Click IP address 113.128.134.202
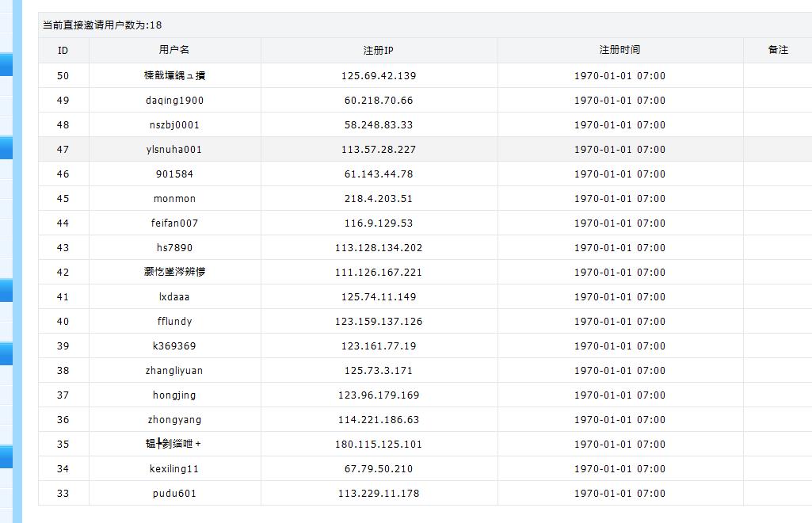The width and height of the screenshot is (812, 523). click(379, 248)
